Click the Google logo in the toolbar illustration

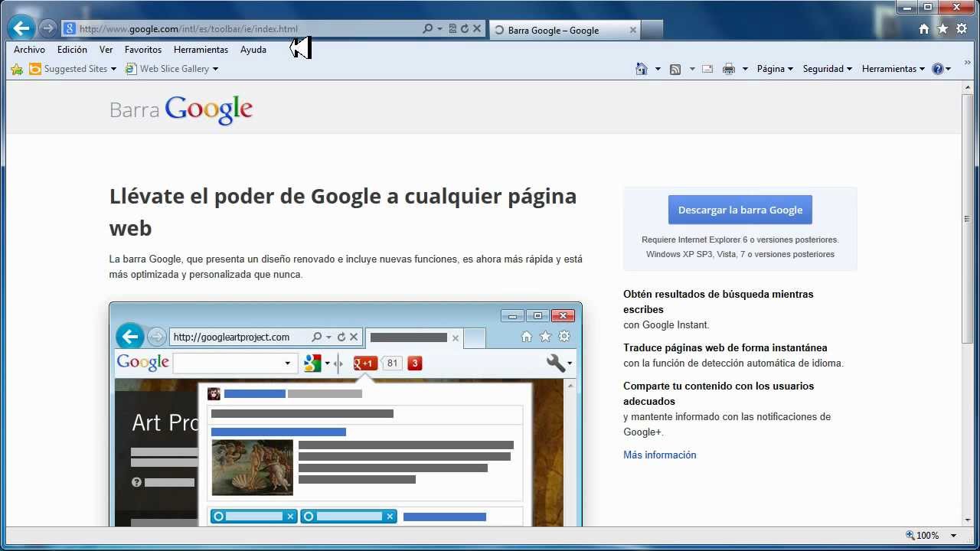click(x=143, y=362)
